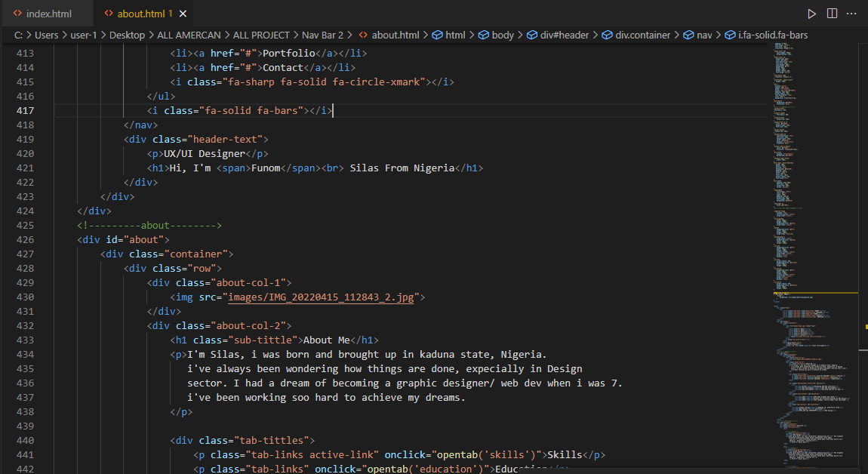This screenshot has height=474, width=868.
Task: Open the div#header breadcrumb
Action: (x=558, y=35)
